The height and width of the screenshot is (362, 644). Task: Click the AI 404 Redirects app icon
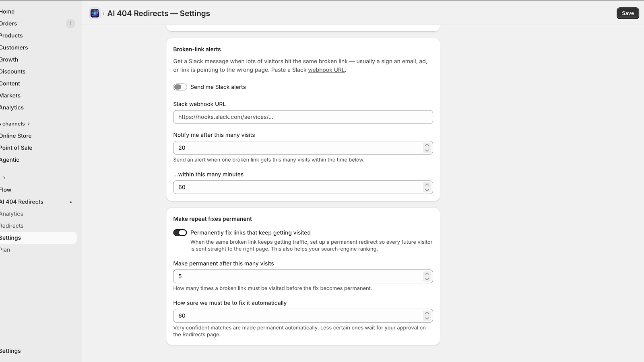[95, 13]
